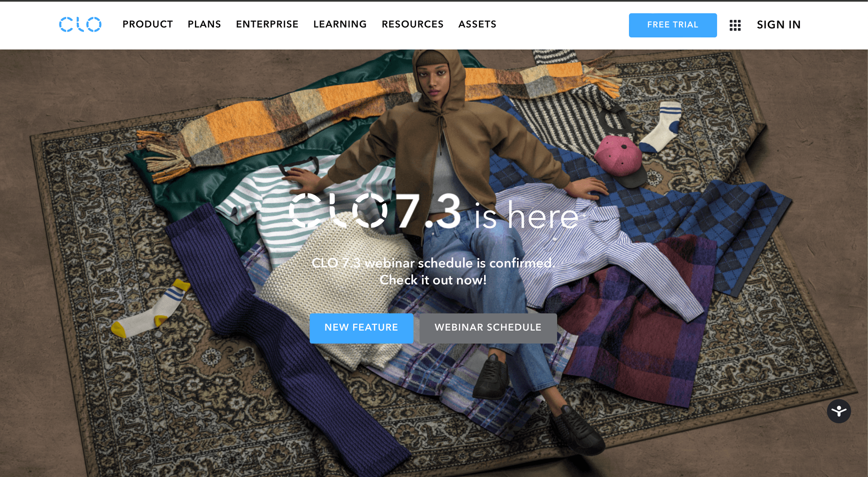View the WEBINAR SCHEDULE
The image size is (868, 477).
click(488, 328)
